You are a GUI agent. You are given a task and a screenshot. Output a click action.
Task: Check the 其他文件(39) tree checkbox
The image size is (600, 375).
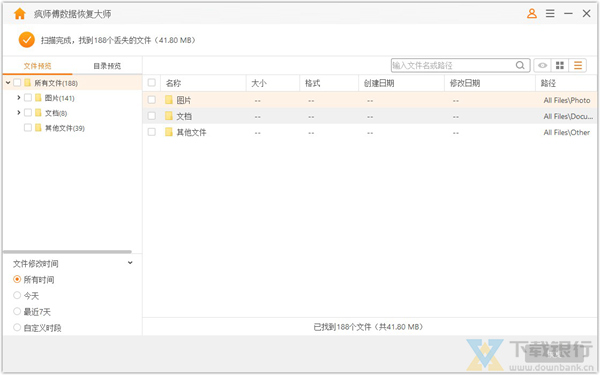[x=28, y=127]
